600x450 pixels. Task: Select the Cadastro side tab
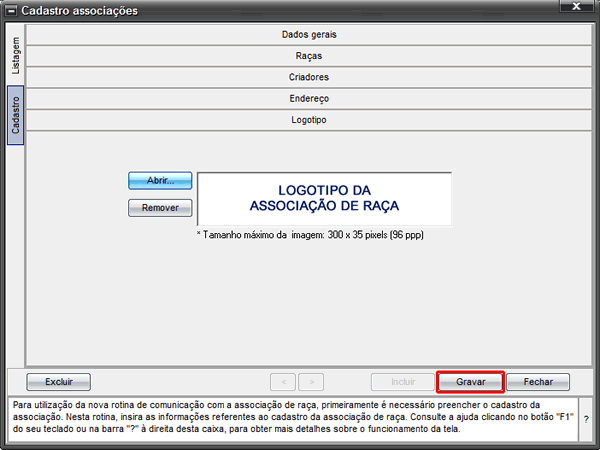tap(15, 115)
